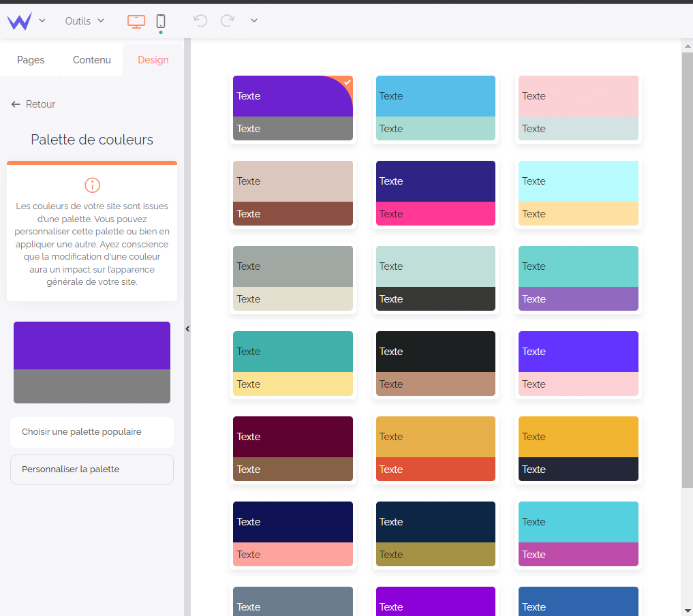Click Choisir une palette populaire

pos(91,432)
